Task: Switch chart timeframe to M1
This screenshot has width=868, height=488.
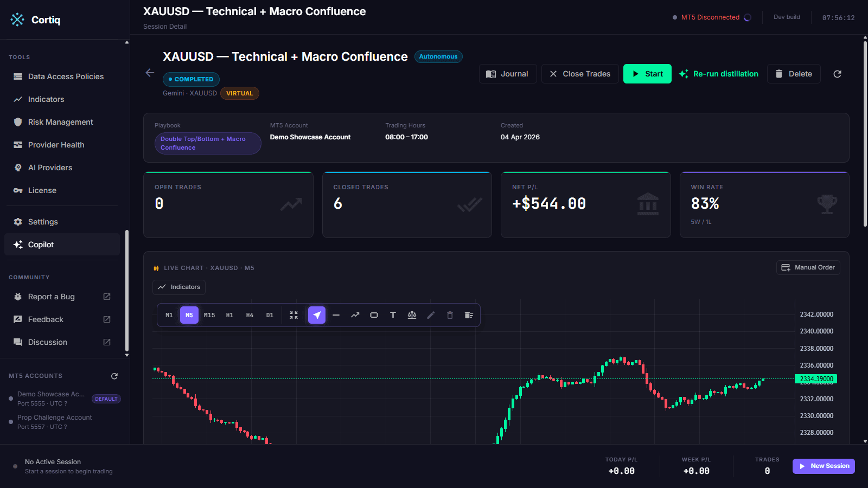Action: [169, 315]
